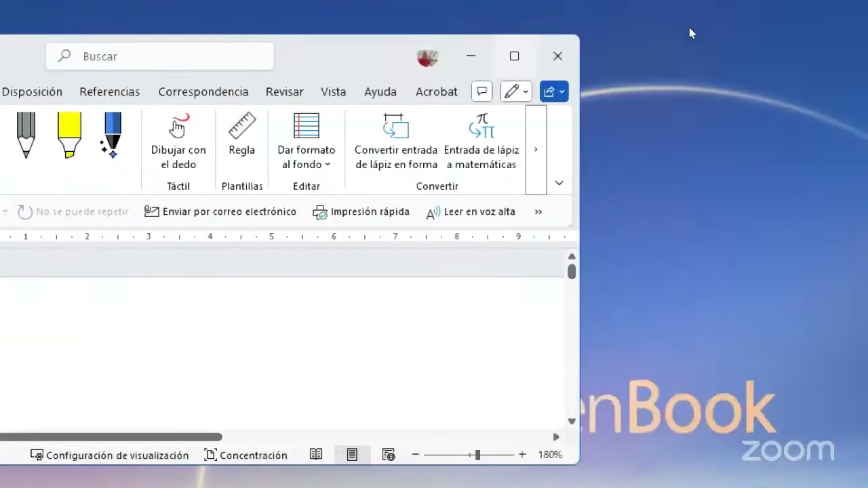Screen dimensions: 868x488
Task: Click Leer en voz alta
Action: (471, 211)
